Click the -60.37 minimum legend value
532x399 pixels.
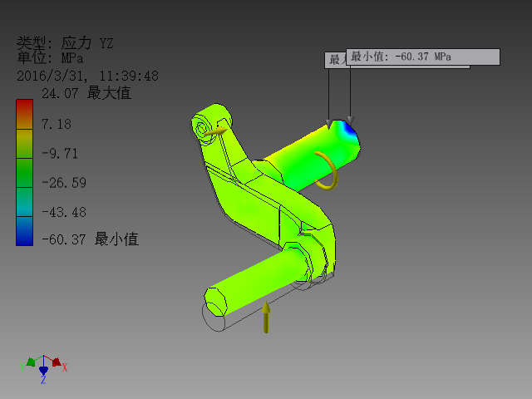(90, 239)
